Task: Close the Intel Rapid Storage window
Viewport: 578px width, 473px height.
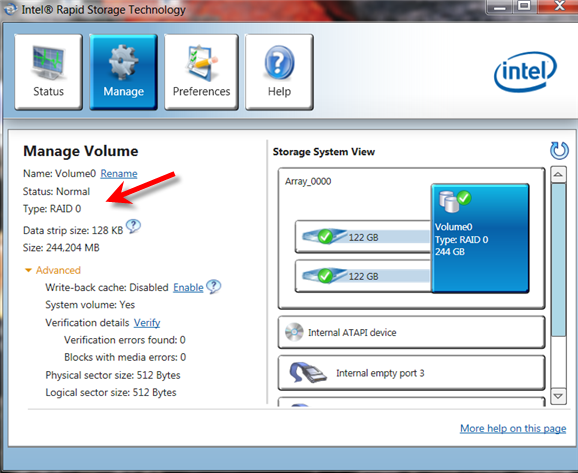Action: click(x=559, y=7)
